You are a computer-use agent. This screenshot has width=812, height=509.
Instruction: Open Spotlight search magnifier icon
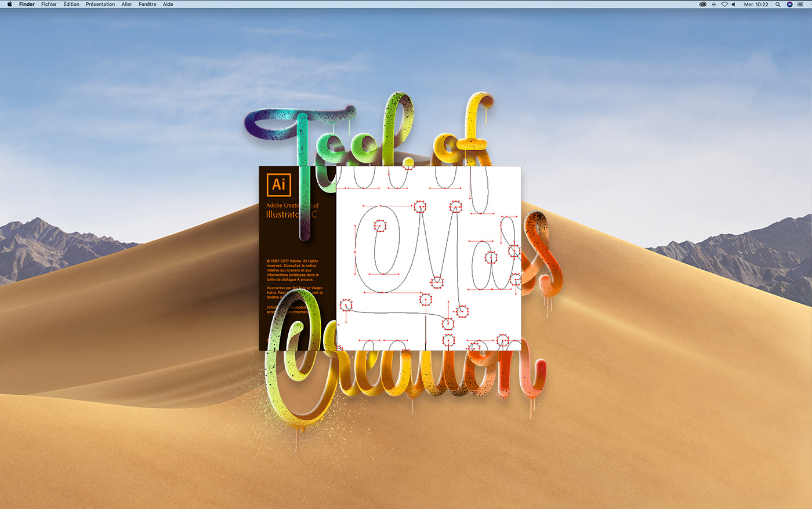(x=778, y=4)
